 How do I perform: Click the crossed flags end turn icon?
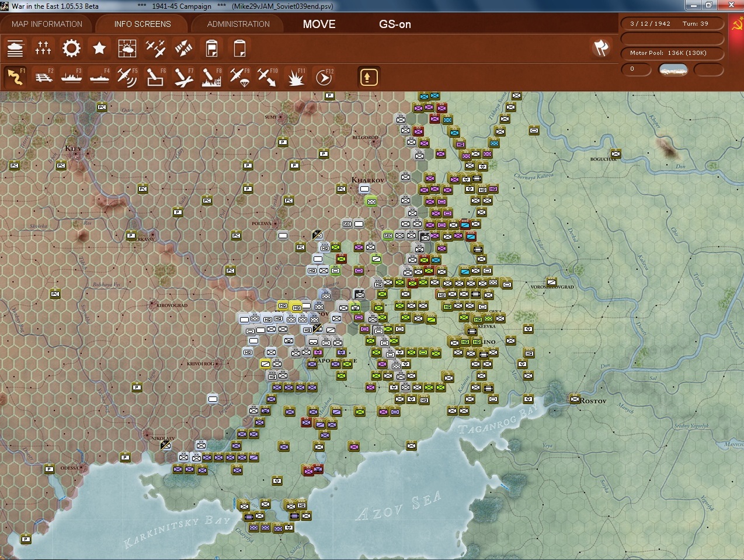coord(601,48)
